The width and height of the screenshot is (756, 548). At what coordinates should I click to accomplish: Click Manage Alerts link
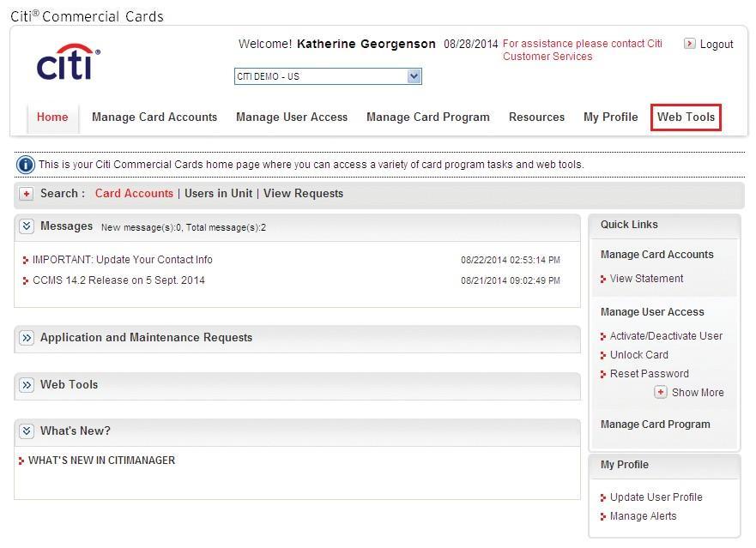[x=644, y=516]
